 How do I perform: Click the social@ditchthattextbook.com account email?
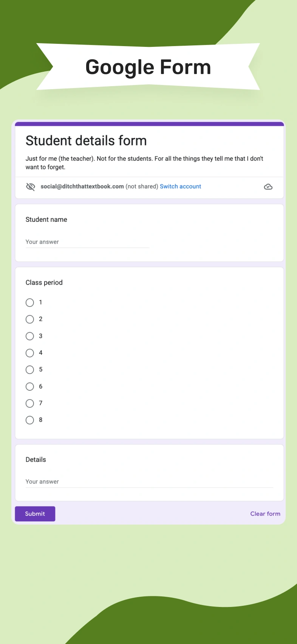click(x=82, y=186)
